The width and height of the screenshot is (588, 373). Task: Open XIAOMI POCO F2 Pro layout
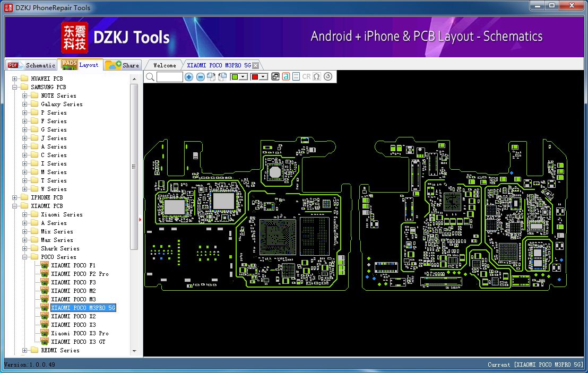(x=80, y=274)
